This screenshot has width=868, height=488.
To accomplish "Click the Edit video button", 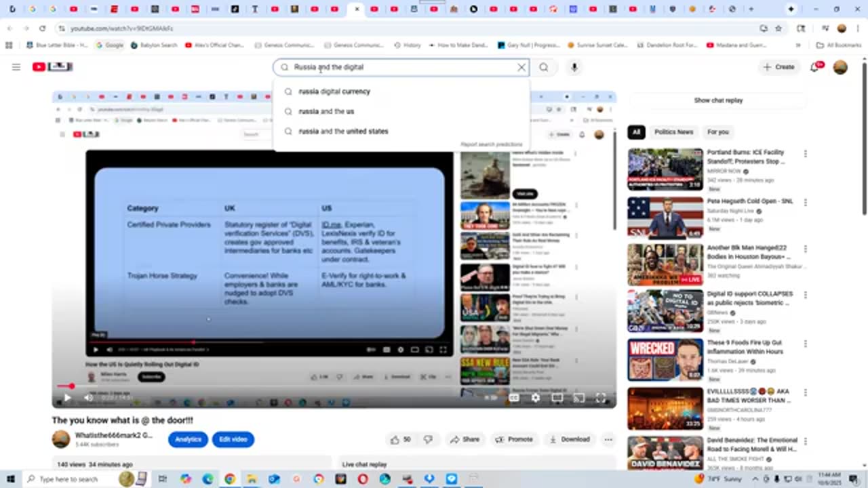I will [233, 439].
